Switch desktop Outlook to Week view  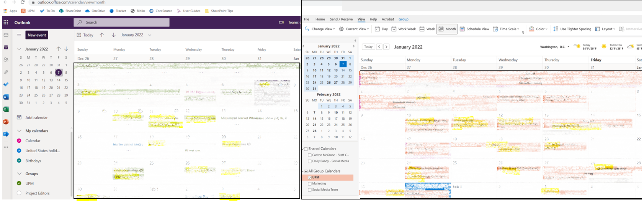pos(427,29)
